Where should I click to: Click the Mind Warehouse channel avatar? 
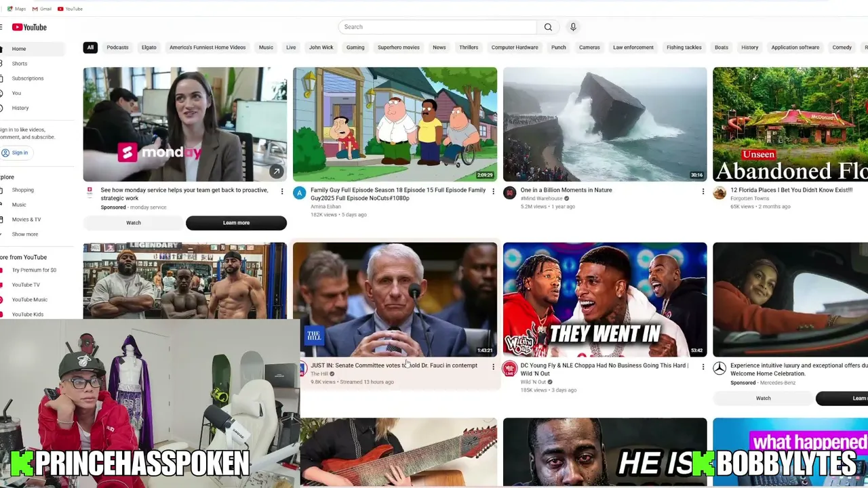[x=510, y=194]
